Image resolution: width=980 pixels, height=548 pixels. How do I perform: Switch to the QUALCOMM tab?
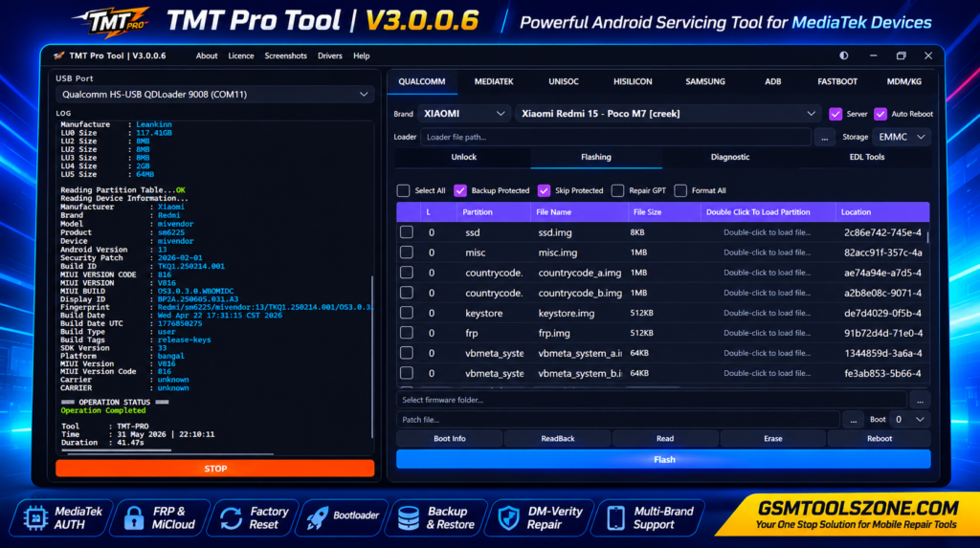422,82
